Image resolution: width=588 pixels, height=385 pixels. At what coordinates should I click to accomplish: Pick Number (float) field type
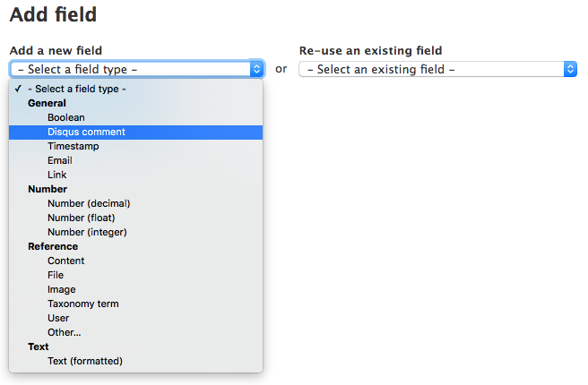pos(135,218)
